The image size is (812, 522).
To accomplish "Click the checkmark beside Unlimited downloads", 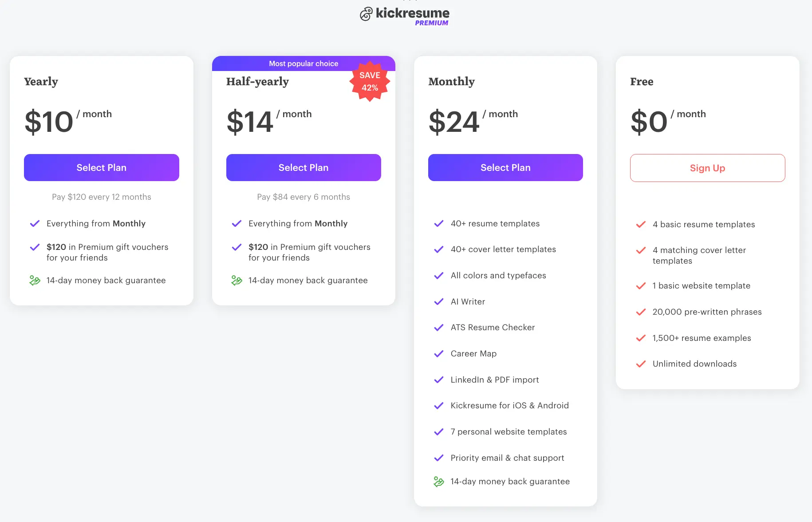I will click(x=641, y=364).
